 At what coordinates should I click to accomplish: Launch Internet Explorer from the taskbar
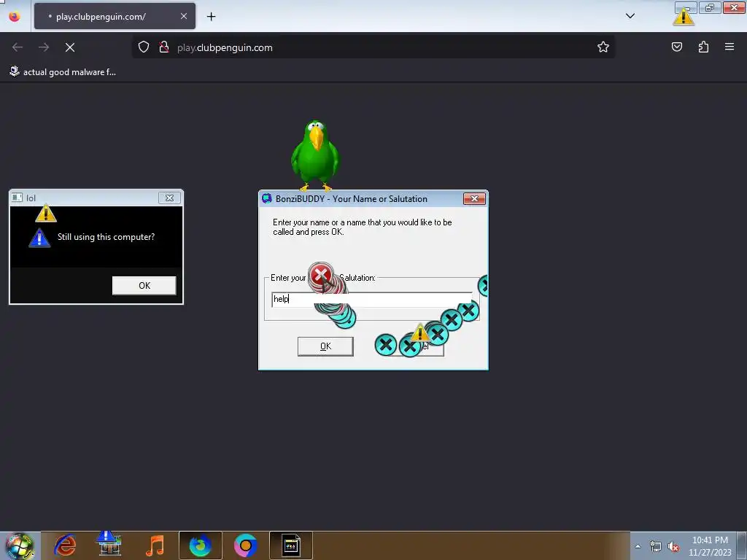(65, 545)
